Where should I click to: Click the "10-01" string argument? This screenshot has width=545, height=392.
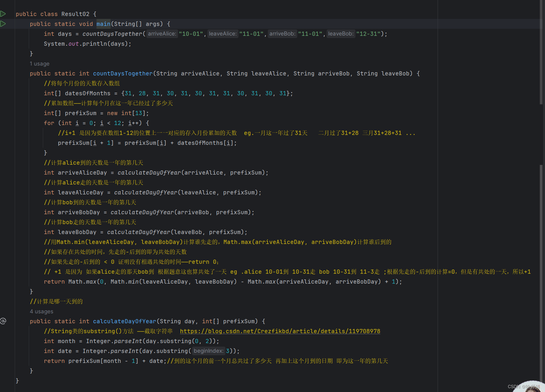click(191, 34)
